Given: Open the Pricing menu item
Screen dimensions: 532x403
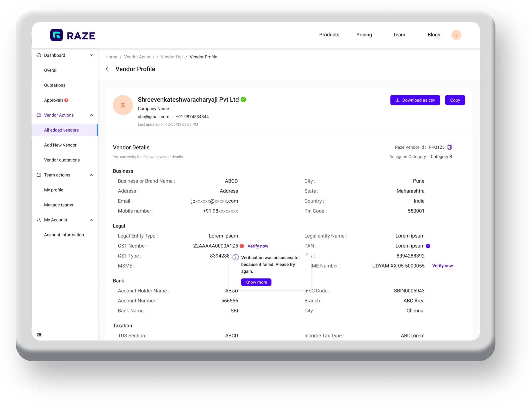Looking at the screenshot, I should [x=364, y=35].
